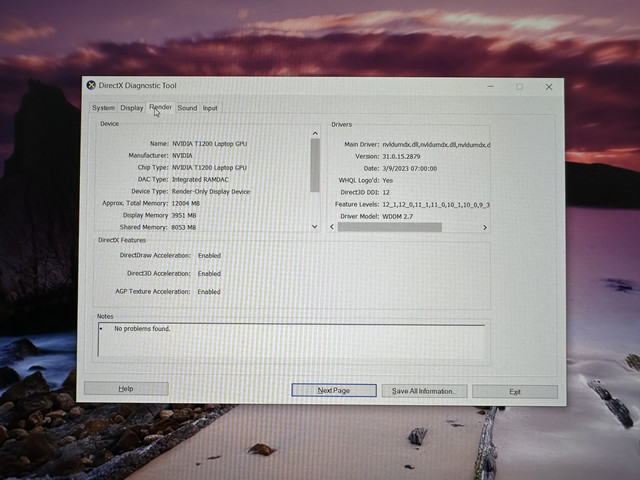This screenshot has width=640, height=480.
Task: Click WHQL Logo'd value 'Yes'
Action: pos(387,180)
